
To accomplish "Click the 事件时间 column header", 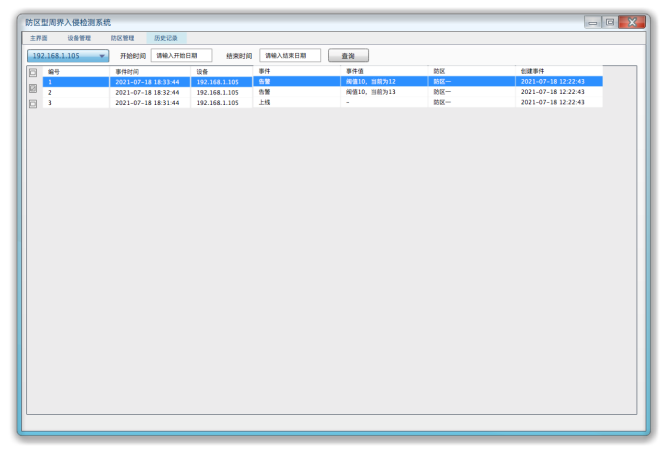I will [127, 72].
